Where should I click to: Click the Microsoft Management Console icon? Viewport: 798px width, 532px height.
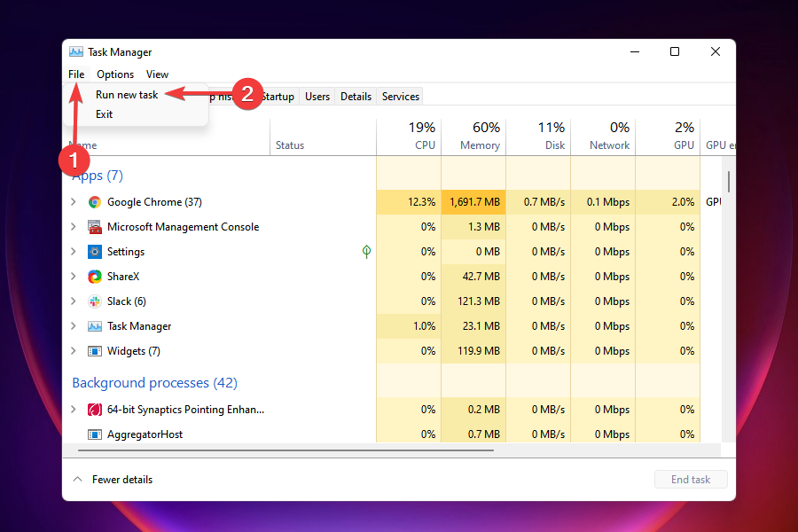(x=94, y=226)
